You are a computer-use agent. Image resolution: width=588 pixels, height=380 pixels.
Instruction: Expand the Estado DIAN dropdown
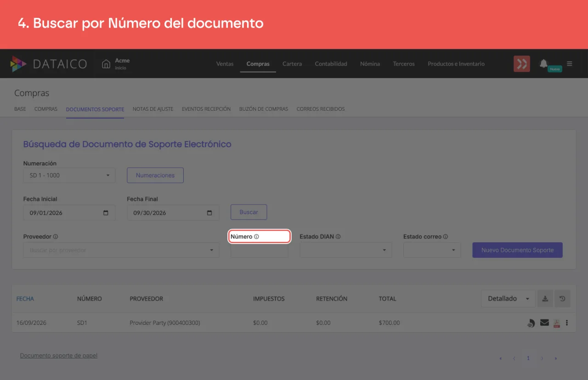click(x=346, y=250)
